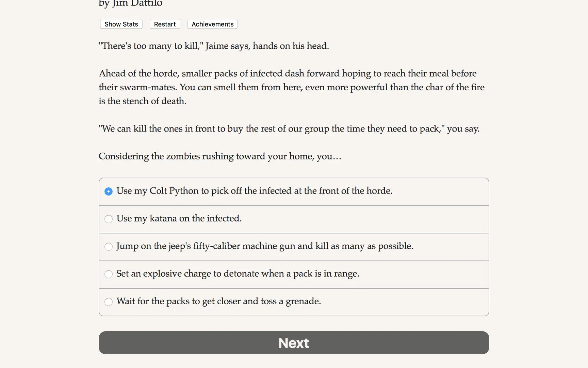Click the "Ahead of the horde" paragraph start
The height and width of the screenshot is (368, 588).
point(140,74)
